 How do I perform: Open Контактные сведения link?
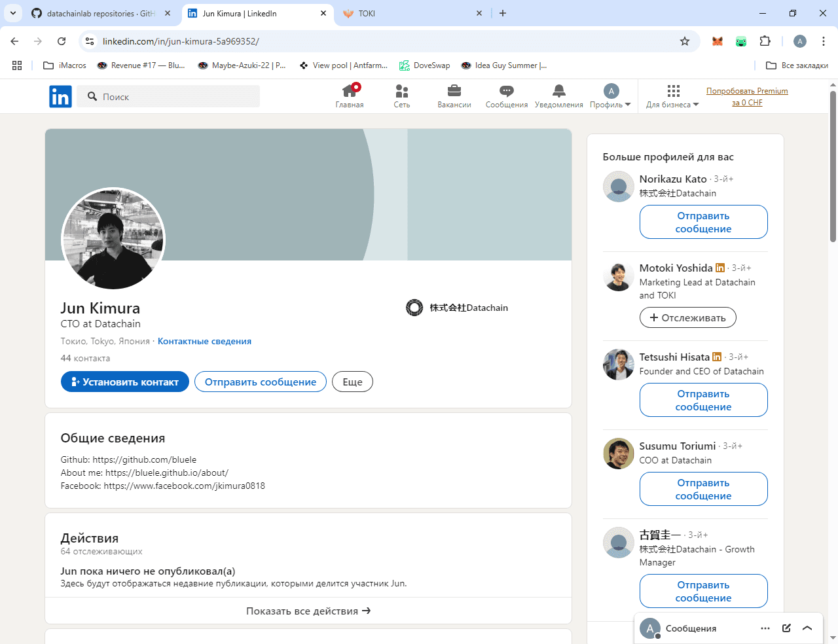pos(204,341)
